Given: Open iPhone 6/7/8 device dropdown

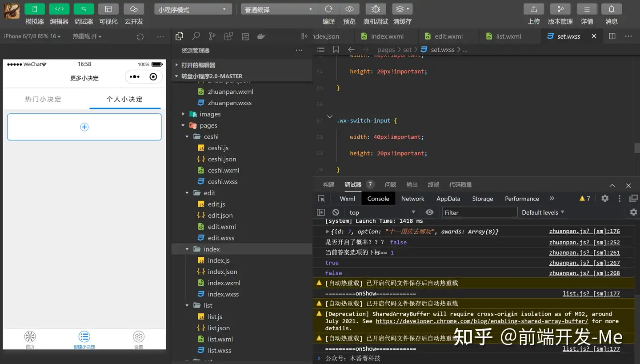Looking at the screenshot, I should [x=32, y=36].
